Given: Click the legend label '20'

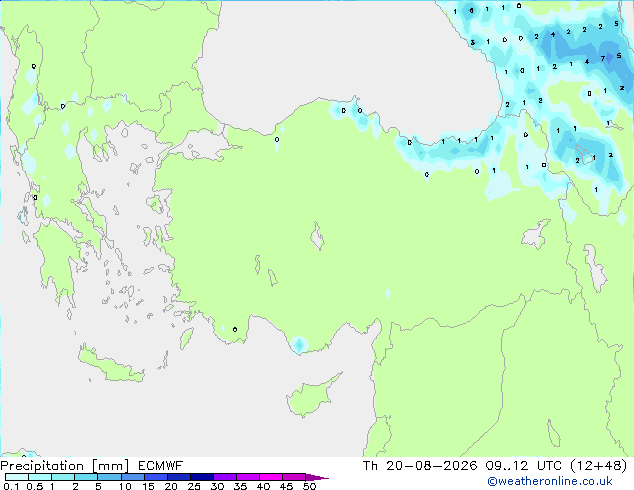Looking at the screenshot, I should point(171,486).
